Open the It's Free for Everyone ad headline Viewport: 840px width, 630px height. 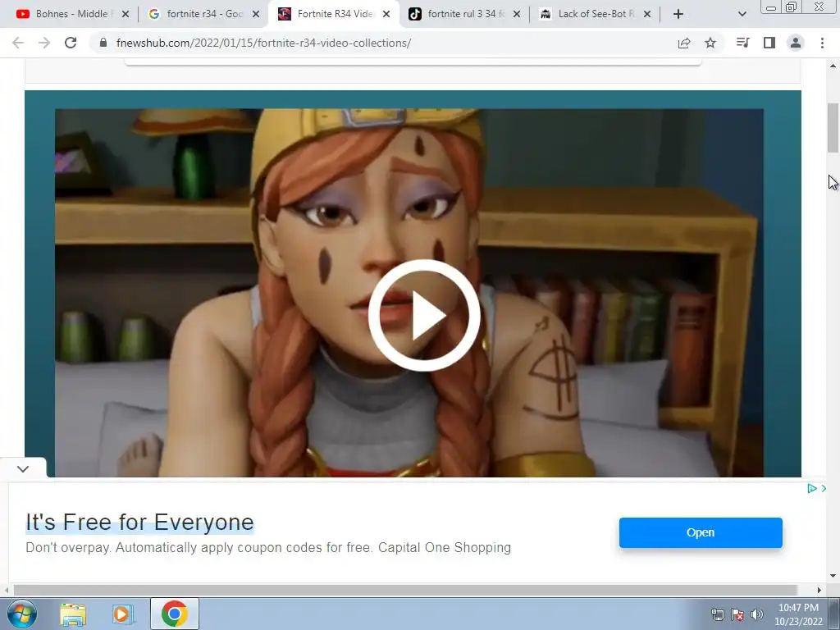[139, 522]
